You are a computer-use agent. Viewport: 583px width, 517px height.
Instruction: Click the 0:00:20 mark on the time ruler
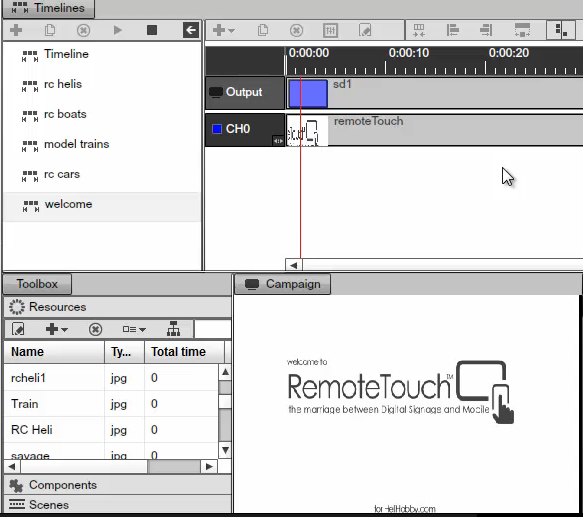coord(509,53)
